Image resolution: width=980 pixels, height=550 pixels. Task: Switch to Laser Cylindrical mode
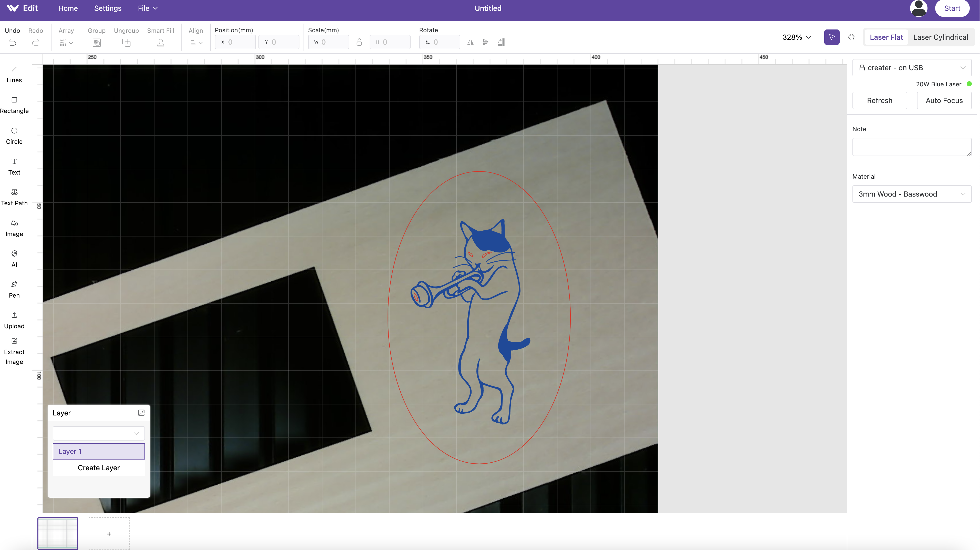(941, 37)
